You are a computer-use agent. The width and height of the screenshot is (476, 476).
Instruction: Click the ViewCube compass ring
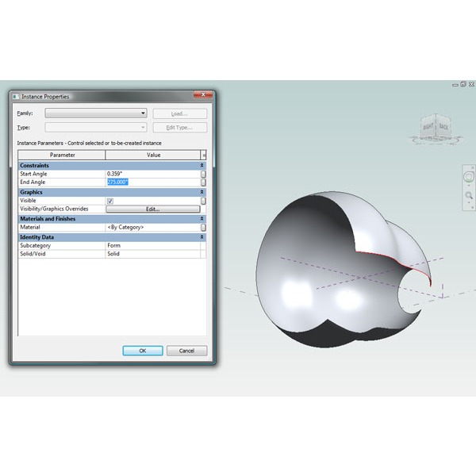click(436, 140)
